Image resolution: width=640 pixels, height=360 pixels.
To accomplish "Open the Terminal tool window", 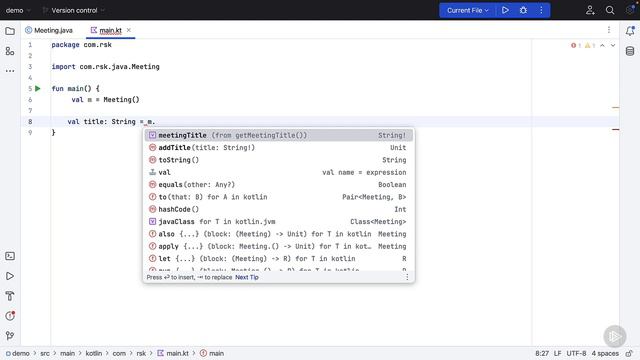I will tap(10, 256).
